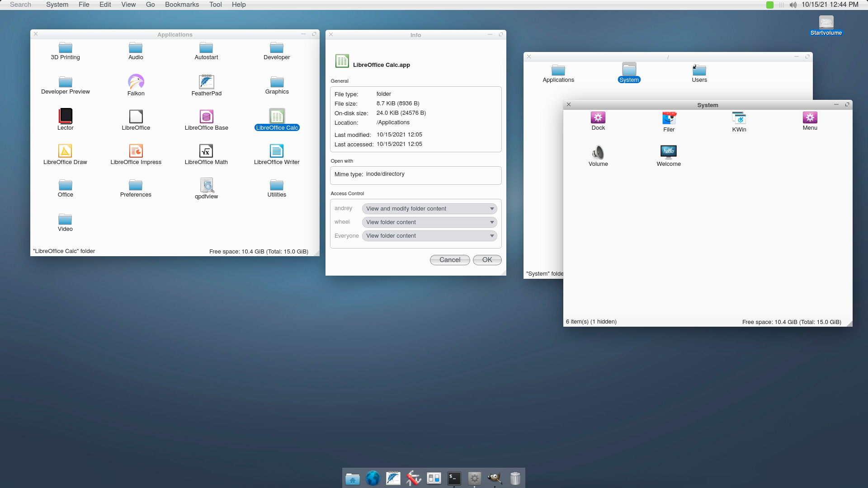868x488 pixels.
Task: Open the Bookmarks menu
Action: (x=182, y=5)
